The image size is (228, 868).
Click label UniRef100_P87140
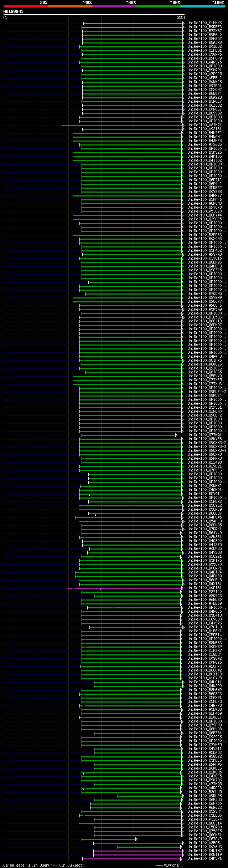(x=204, y=592)
